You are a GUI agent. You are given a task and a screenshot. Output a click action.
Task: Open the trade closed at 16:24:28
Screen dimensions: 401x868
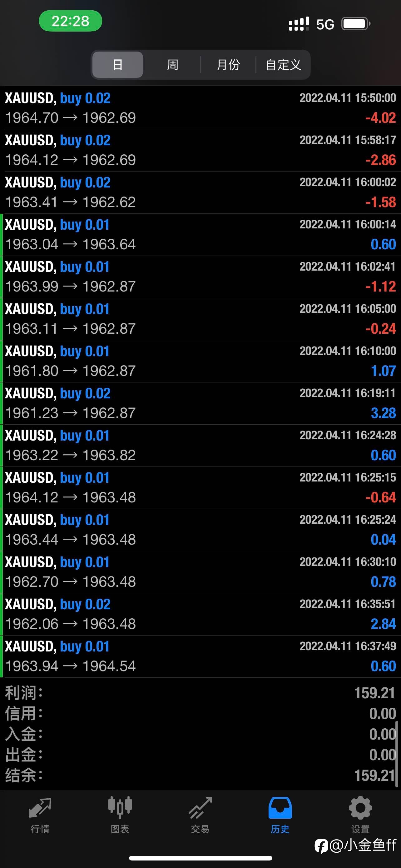click(200, 446)
